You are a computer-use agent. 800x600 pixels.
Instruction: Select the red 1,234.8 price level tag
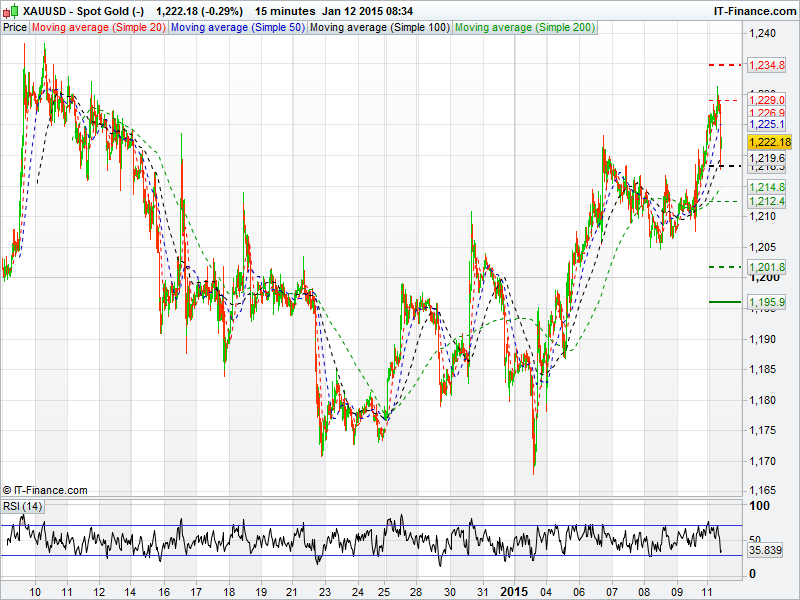click(x=767, y=65)
